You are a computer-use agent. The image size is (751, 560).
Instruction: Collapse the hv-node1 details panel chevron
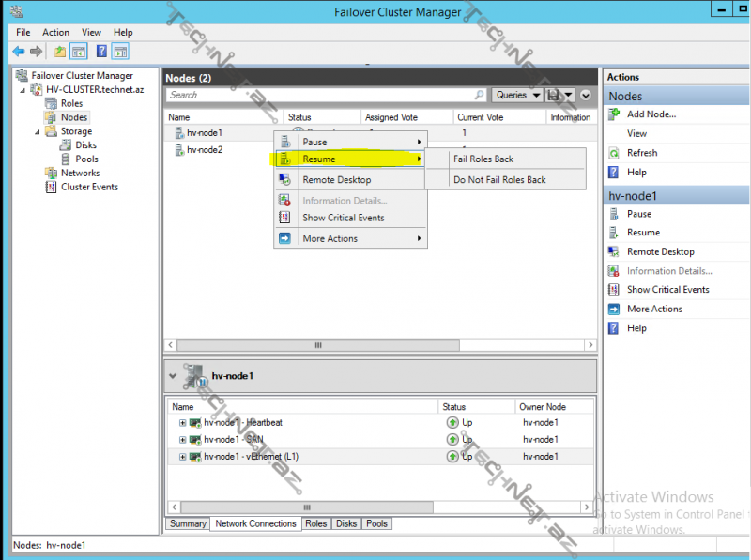[x=173, y=376]
